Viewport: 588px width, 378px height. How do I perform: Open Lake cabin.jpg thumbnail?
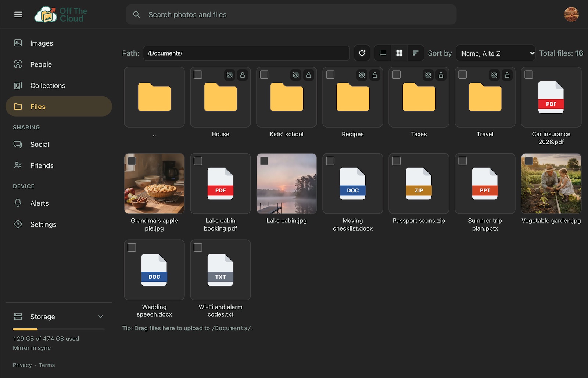click(287, 183)
